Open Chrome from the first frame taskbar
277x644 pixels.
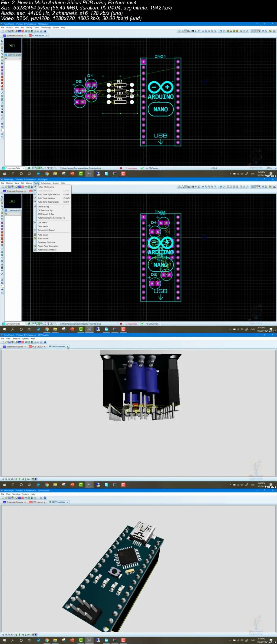click(x=47, y=174)
